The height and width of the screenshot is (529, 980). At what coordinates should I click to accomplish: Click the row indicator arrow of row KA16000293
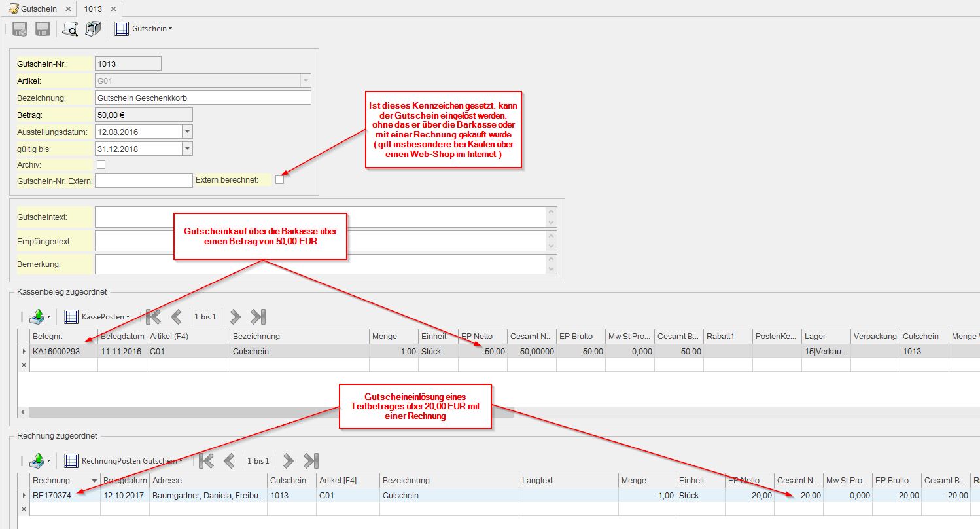tap(24, 352)
